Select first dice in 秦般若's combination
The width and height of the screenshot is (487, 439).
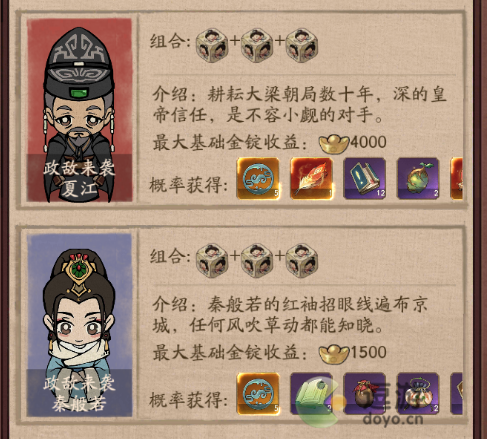tap(212, 260)
